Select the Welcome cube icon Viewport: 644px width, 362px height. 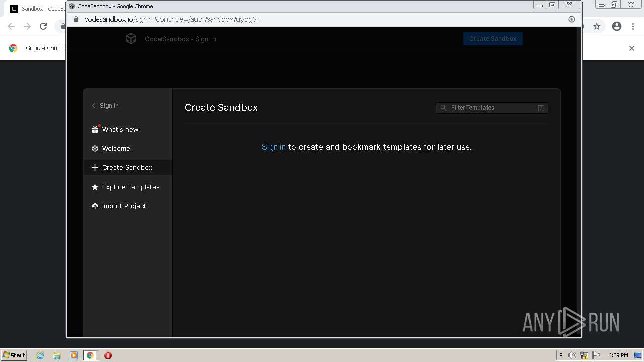[95, 148]
